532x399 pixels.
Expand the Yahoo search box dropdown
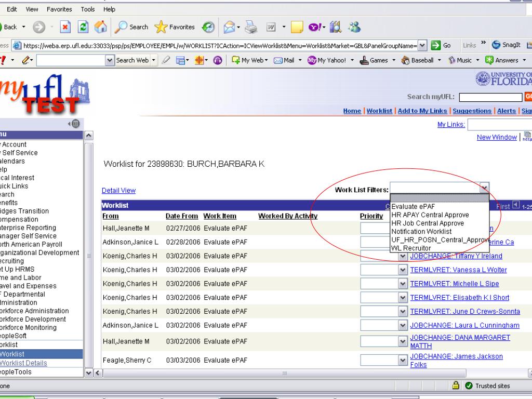109,60
